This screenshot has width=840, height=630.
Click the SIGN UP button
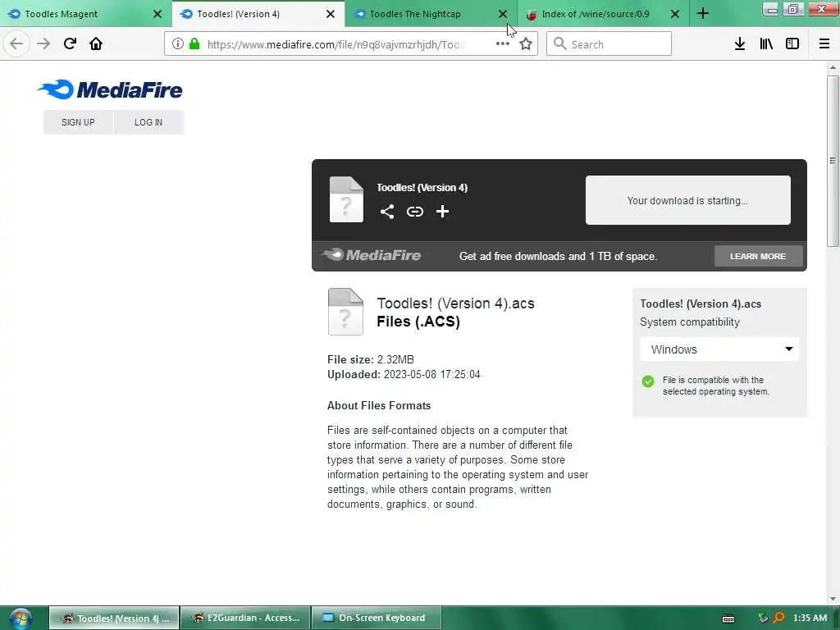[x=78, y=122]
